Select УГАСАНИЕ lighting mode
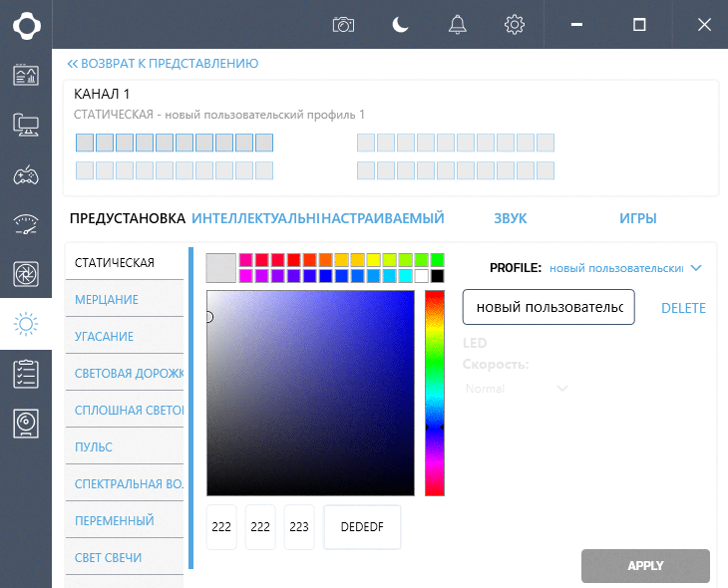Image resolution: width=728 pixels, height=588 pixels. click(x=125, y=336)
